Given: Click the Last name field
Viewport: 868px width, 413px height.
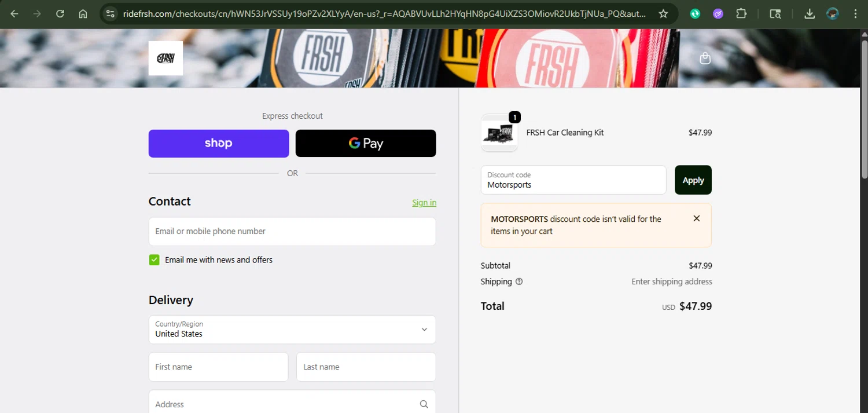Looking at the screenshot, I should point(366,367).
